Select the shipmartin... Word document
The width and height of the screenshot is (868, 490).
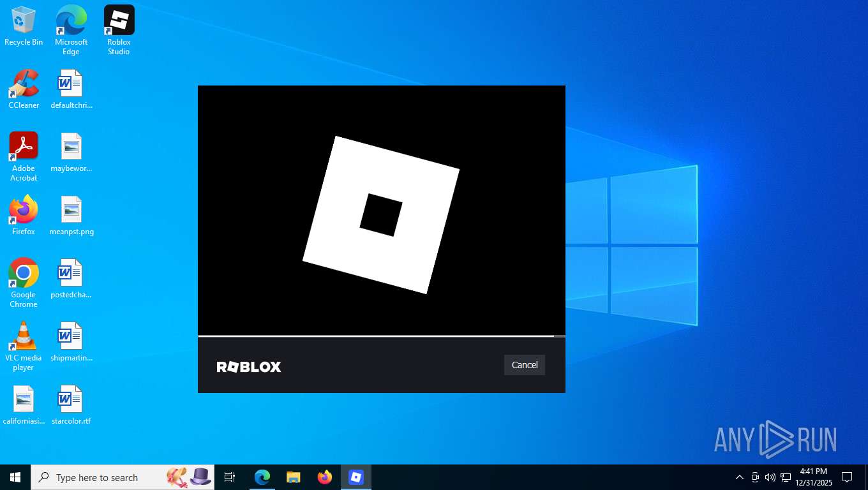[71, 342]
